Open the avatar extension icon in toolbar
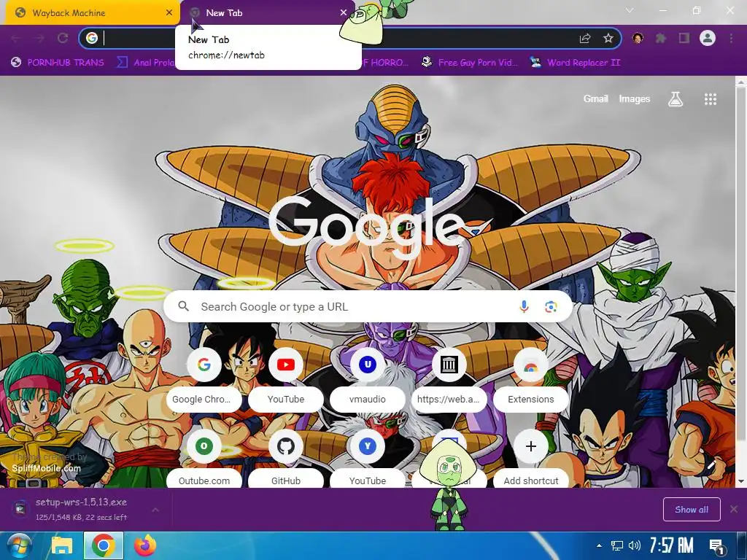747x560 pixels. pyautogui.click(x=638, y=38)
